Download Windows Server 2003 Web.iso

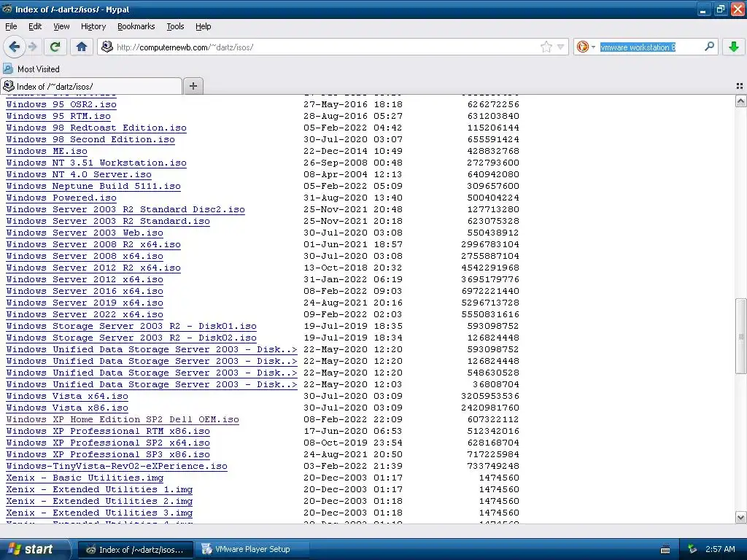[x=85, y=233]
